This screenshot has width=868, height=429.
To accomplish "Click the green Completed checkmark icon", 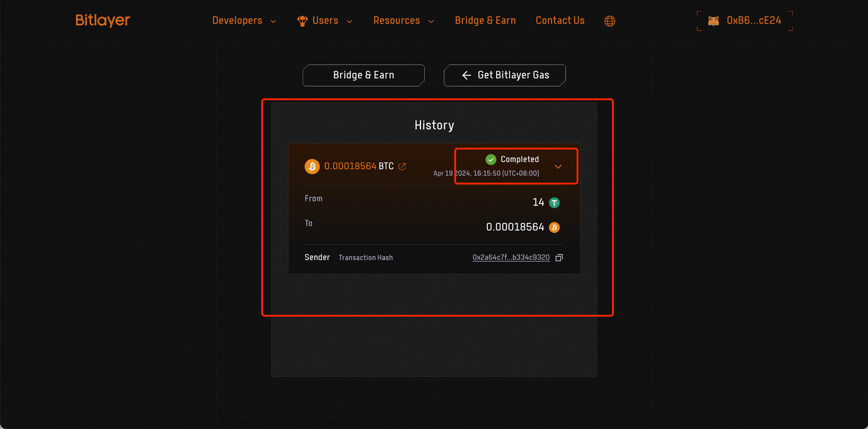I will tap(491, 159).
